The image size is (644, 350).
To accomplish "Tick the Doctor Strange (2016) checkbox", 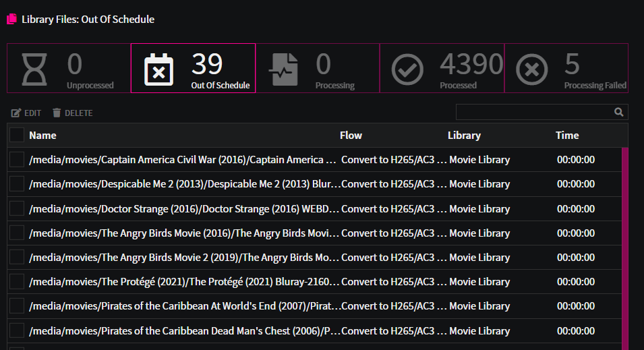I will point(17,208).
